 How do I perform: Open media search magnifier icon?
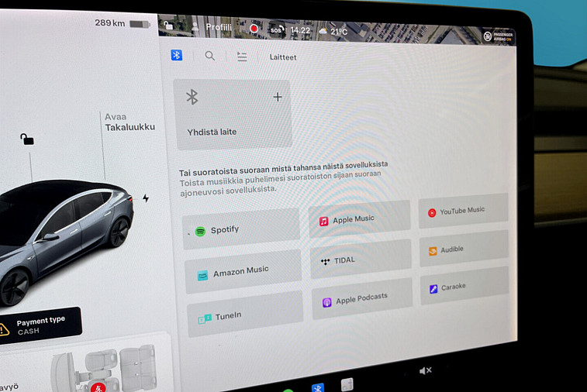[209, 56]
